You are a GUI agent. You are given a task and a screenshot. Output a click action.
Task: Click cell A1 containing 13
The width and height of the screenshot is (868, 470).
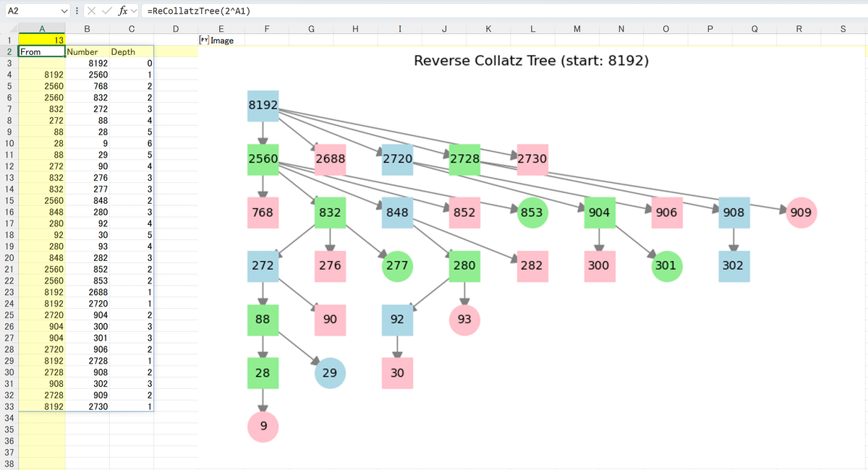click(41, 40)
